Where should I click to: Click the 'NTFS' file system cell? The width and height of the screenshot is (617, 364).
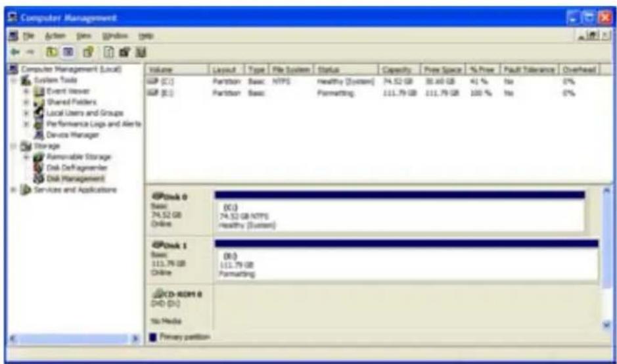(x=281, y=81)
